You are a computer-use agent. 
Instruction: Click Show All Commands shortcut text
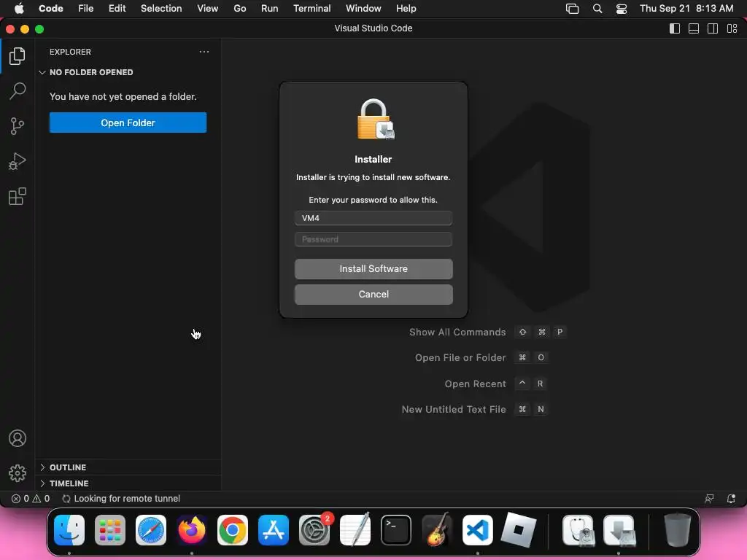[x=457, y=332]
